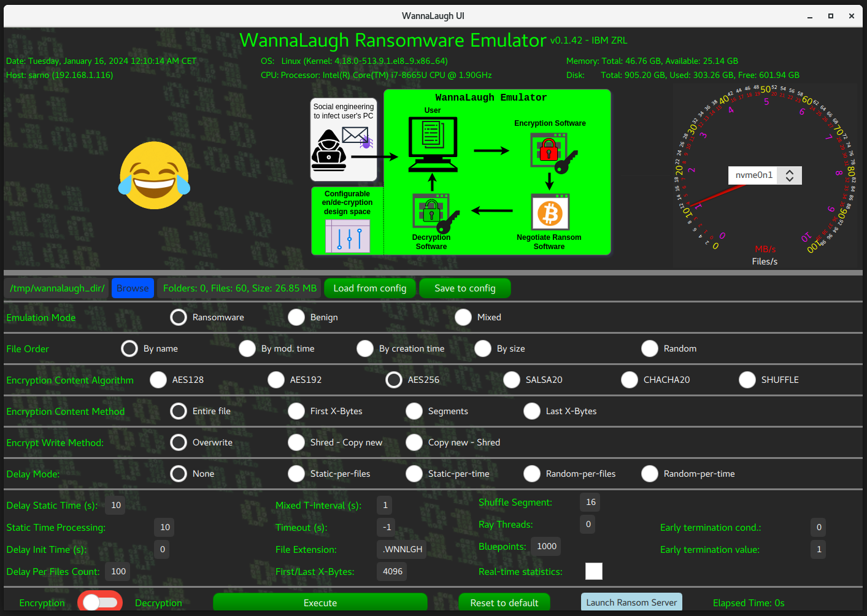Select SALSA20 encryption algorithm
Image resolution: width=867 pixels, height=616 pixels.
[512, 380]
